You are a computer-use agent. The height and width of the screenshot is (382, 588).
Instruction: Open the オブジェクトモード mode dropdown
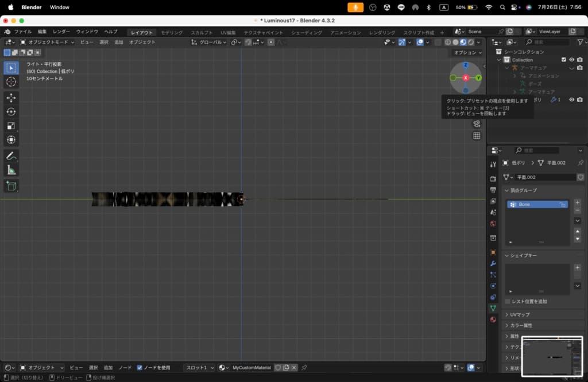coord(47,42)
